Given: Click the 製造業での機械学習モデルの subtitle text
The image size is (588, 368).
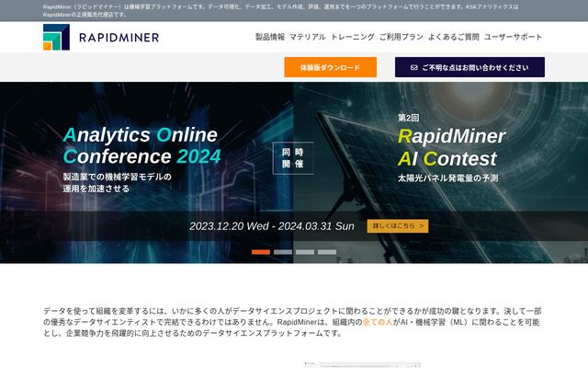Looking at the screenshot, I should tap(117, 177).
